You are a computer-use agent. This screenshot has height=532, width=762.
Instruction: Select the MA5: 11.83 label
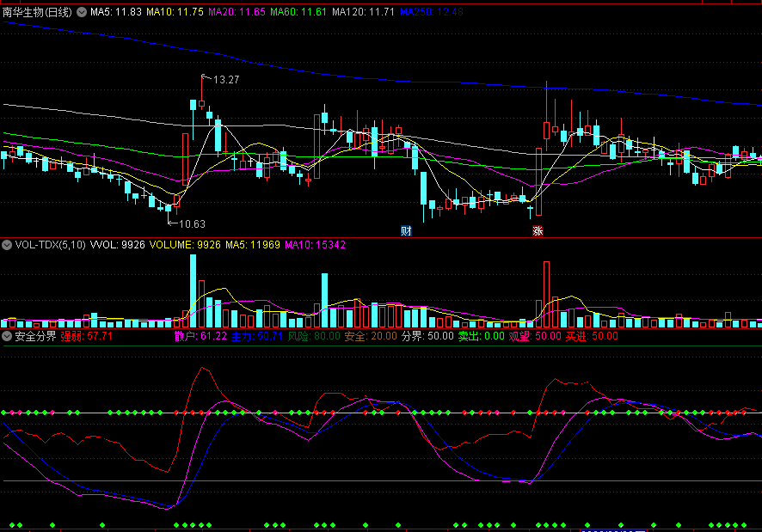pyautogui.click(x=115, y=12)
